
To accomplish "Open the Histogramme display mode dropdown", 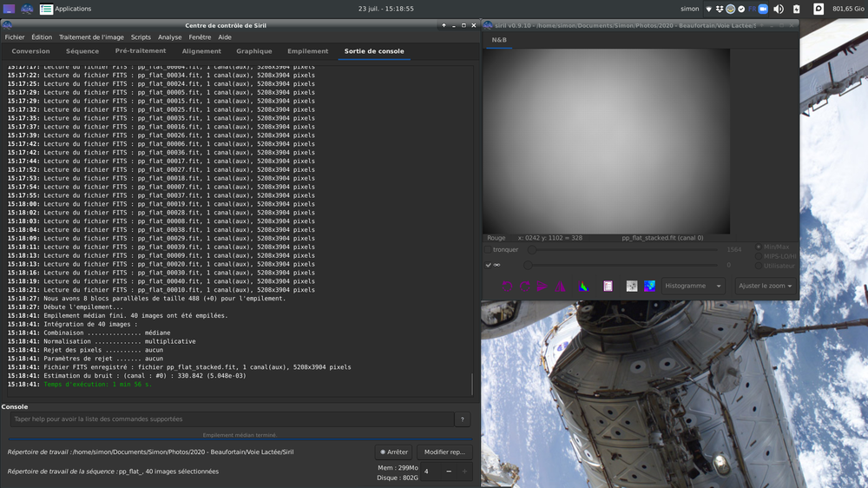I will [x=694, y=286].
